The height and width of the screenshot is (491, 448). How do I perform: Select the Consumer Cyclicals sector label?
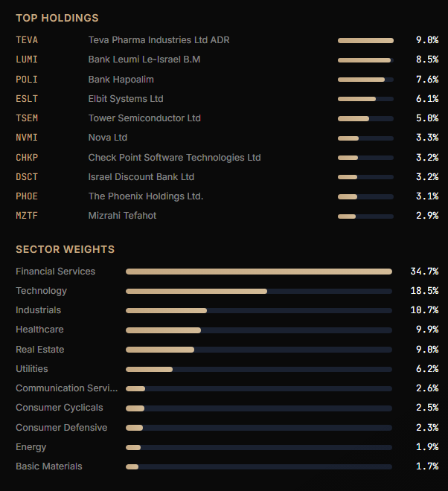point(60,408)
